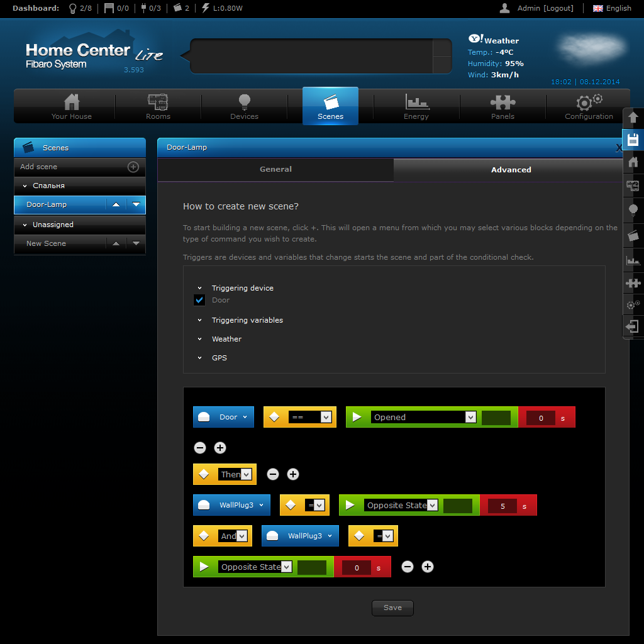Viewport: 644px width, 644px height.
Task: Move Door-Lamp scene up
Action: click(116, 204)
